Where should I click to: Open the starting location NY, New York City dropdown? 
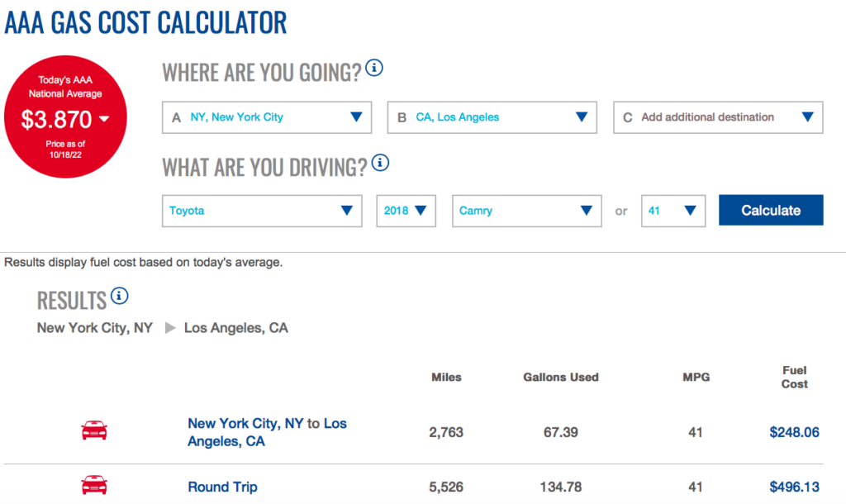click(x=266, y=117)
